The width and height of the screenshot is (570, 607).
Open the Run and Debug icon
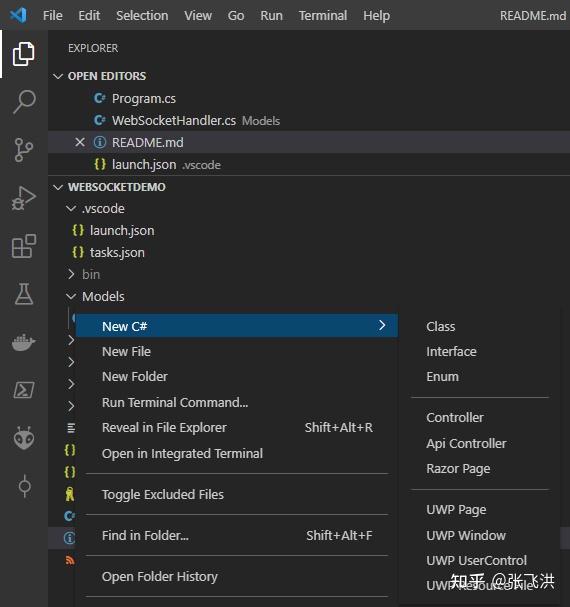tap(24, 198)
